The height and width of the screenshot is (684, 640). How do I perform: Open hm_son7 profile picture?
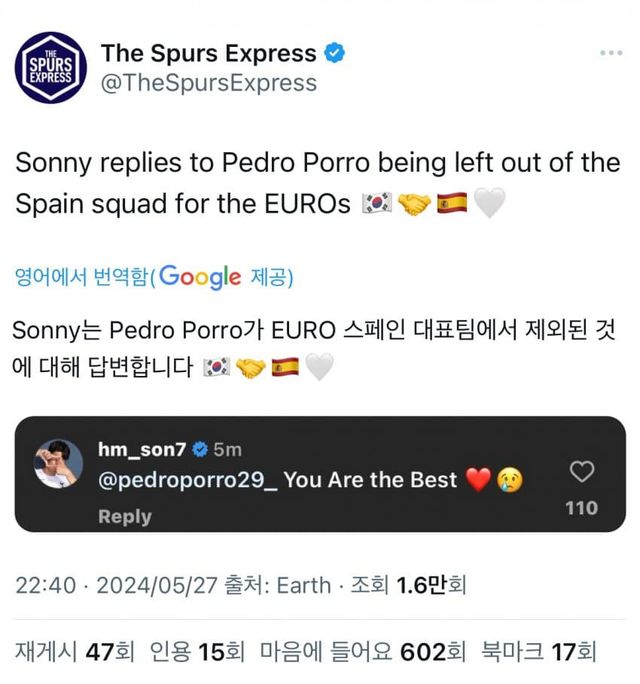(x=59, y=465)
